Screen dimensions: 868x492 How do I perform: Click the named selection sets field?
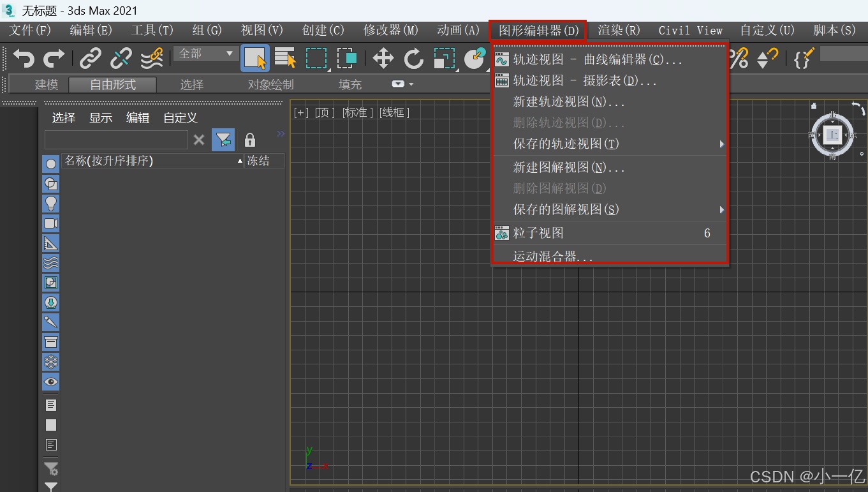coord(844,54)
